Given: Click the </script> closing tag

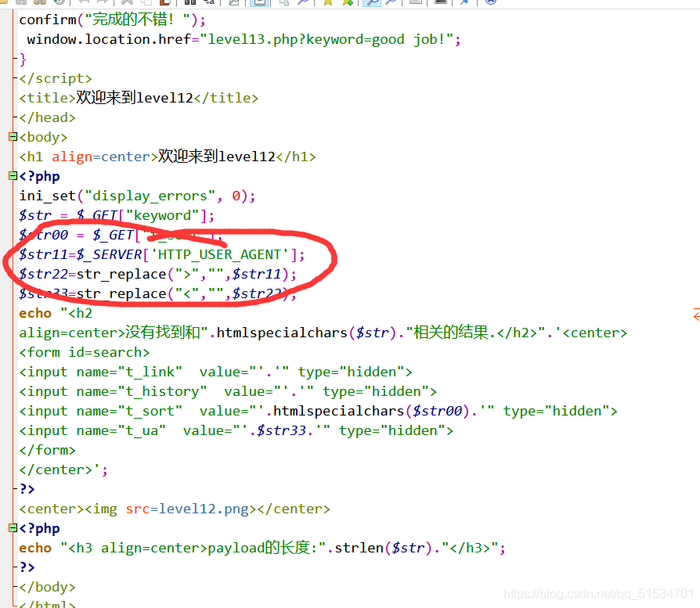Looking at the screenshot, I should 56,78.
